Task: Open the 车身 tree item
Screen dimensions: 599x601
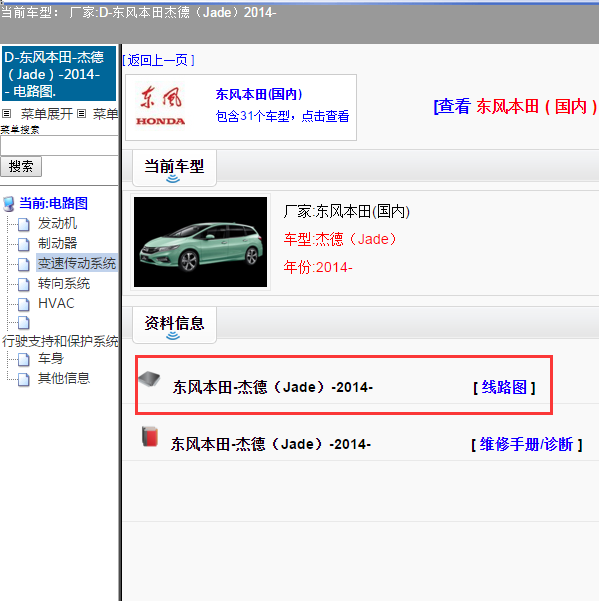Action: pos(51,358)
